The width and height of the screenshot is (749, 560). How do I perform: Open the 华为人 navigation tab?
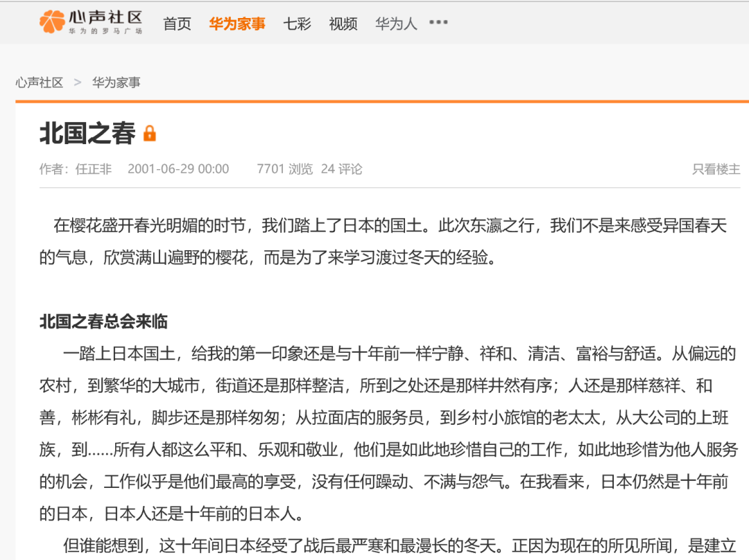click(396, 24)
